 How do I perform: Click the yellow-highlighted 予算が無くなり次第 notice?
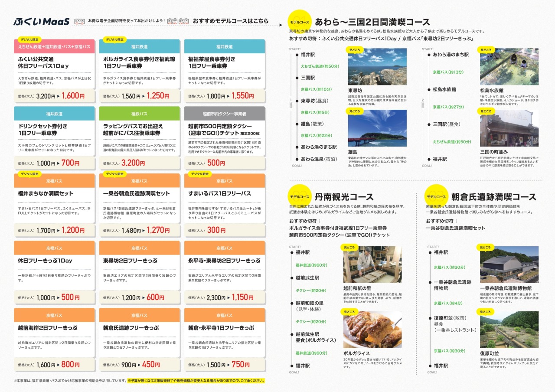coord(196,381)
